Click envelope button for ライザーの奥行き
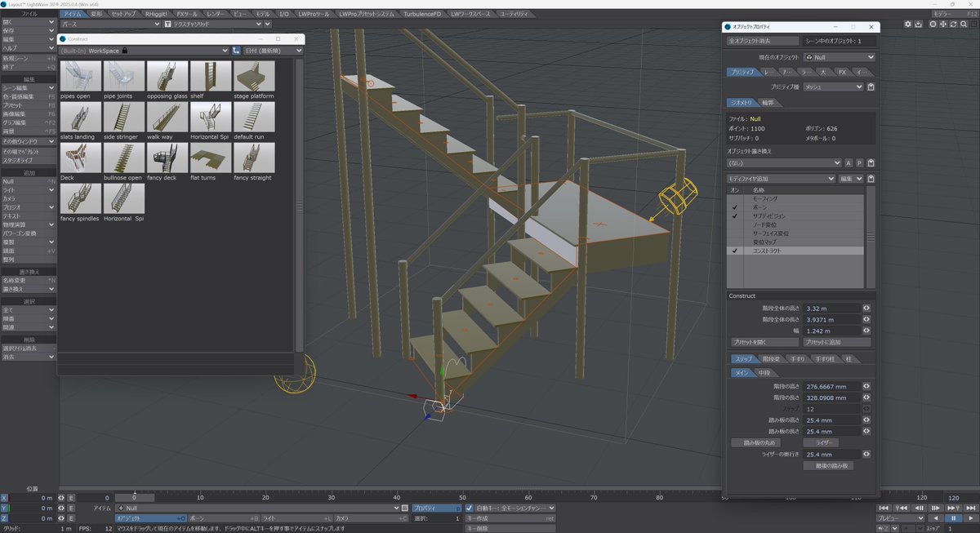 pos(866,454)
